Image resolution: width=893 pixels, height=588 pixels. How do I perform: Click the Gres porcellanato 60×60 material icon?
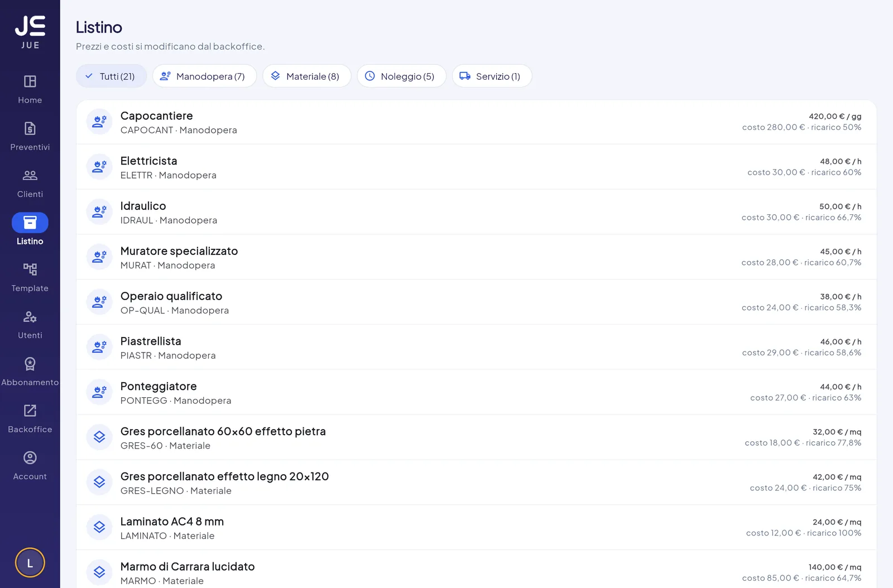click(99, 437)
